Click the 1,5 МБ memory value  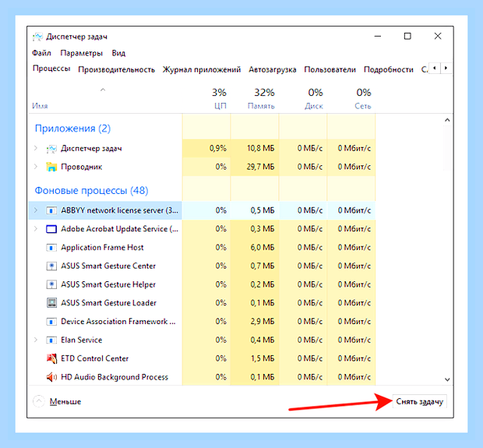[262, 358]
